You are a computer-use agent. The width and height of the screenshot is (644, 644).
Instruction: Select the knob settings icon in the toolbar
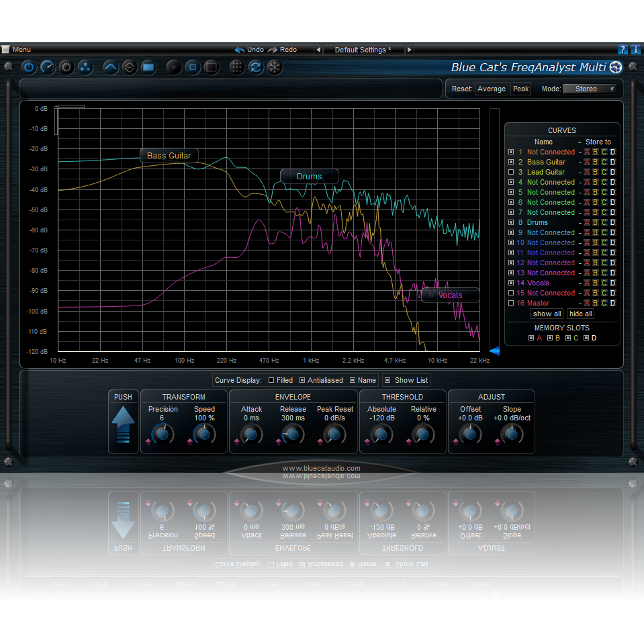pos(48,67)
